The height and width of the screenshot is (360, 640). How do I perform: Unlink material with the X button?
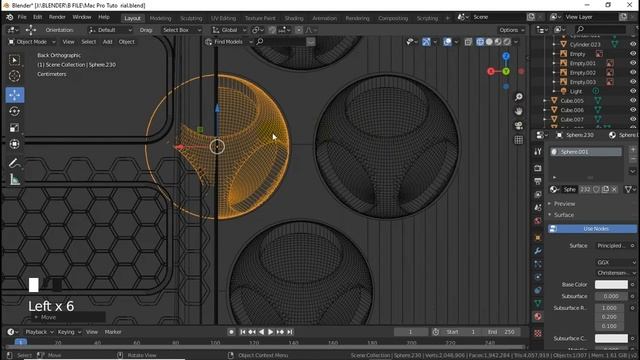[x=614, y=189]
